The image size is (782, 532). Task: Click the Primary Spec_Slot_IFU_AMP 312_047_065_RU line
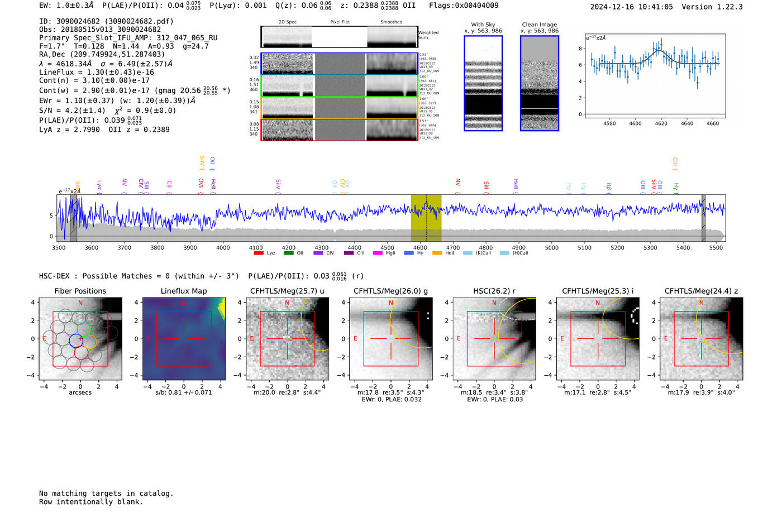tap(128, 38)
